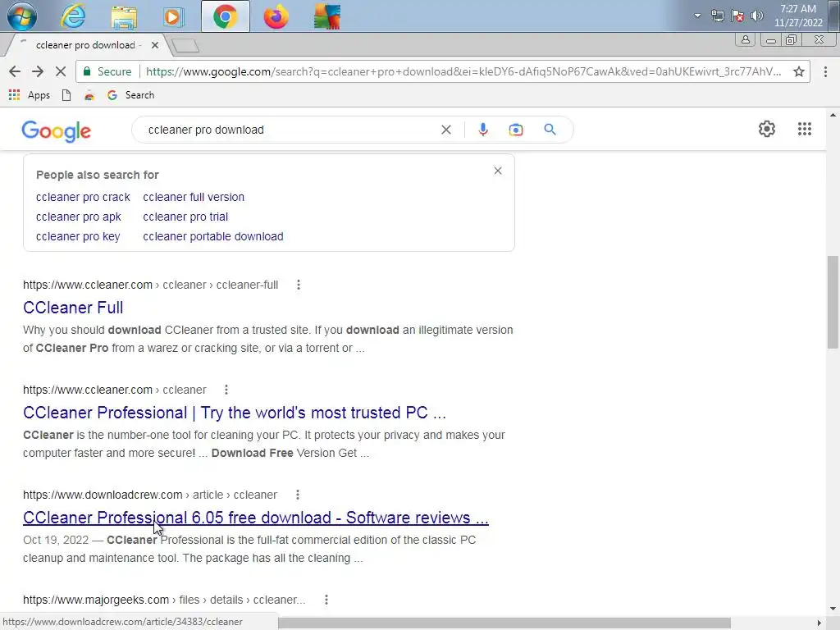Open the Chrome profile person icon
This screenshot has width=840, height=630.
click(745, 39)
